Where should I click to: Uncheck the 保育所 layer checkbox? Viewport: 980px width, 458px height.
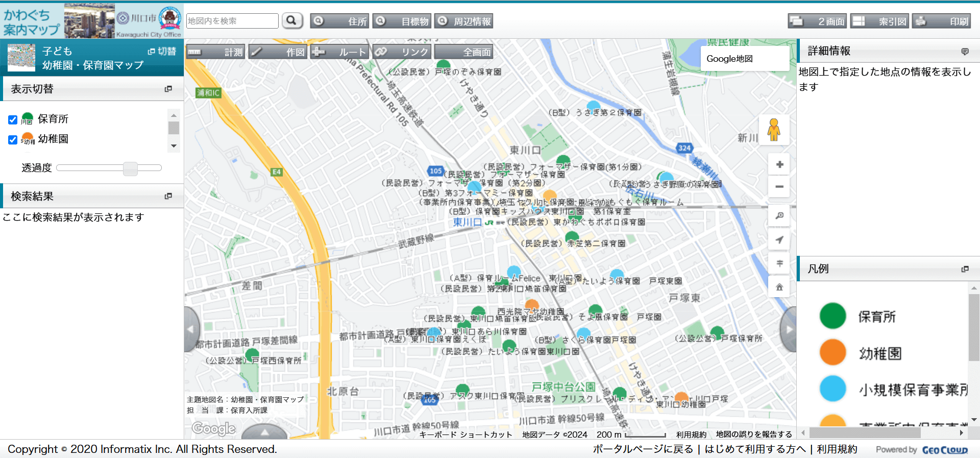point(13,119)
